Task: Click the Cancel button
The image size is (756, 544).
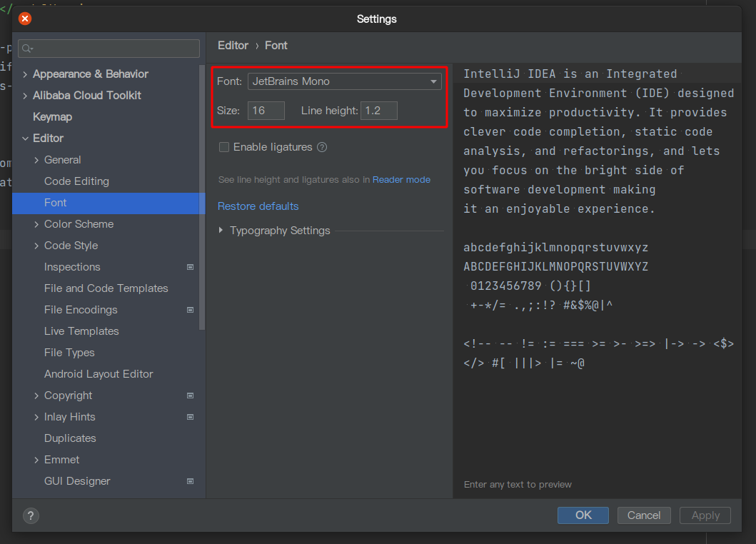Action: point(644,515)
